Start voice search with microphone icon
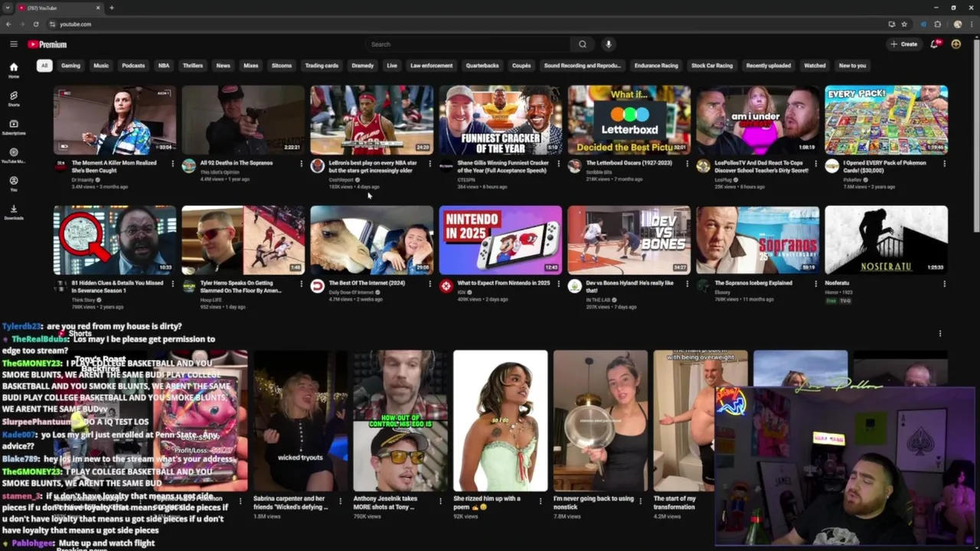The height and width of the screenshot is (551, 980). pyautogui.click(x=608, y=44)
